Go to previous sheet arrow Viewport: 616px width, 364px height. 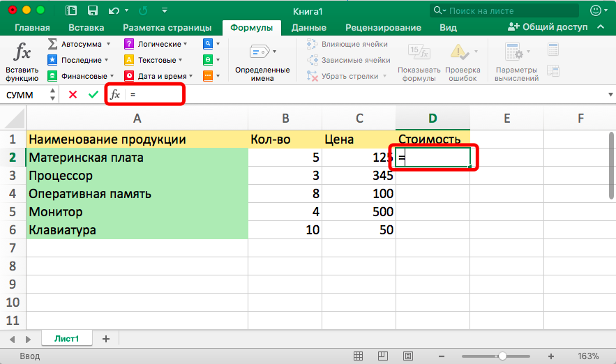pyautogui.click(x=12, y=339)
